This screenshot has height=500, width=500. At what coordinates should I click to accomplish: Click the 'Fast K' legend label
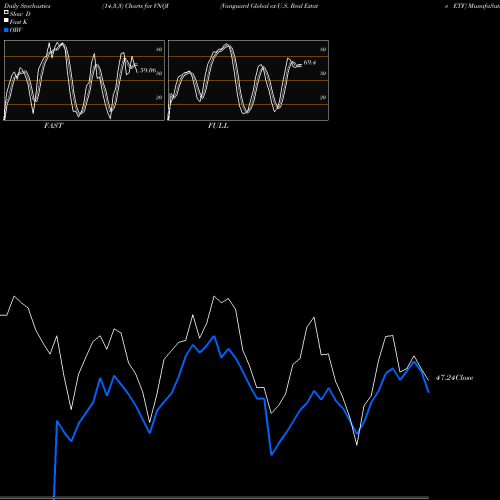tap(19, 22)
